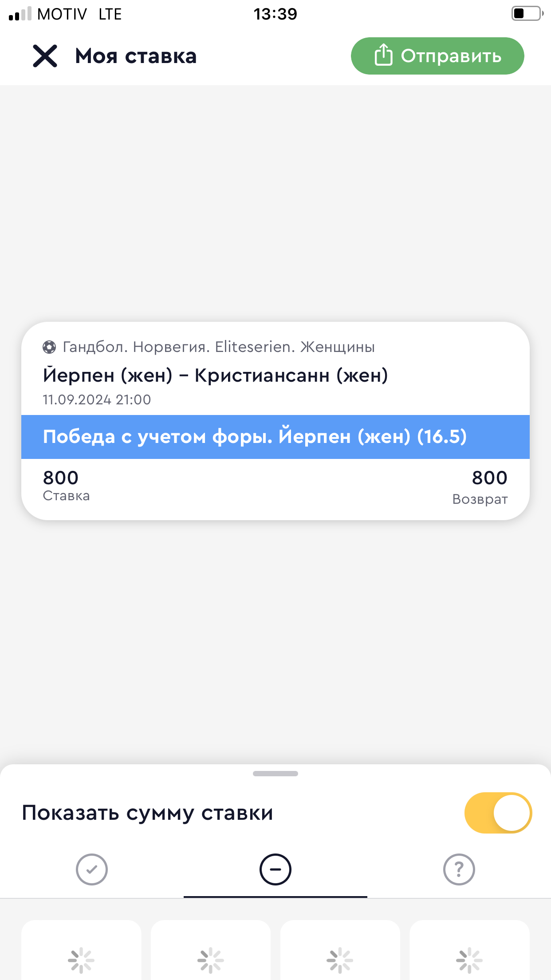Toggle Показать сумму ставки switch
Viewport: 551px width, 980px height.
pos(498,813)
